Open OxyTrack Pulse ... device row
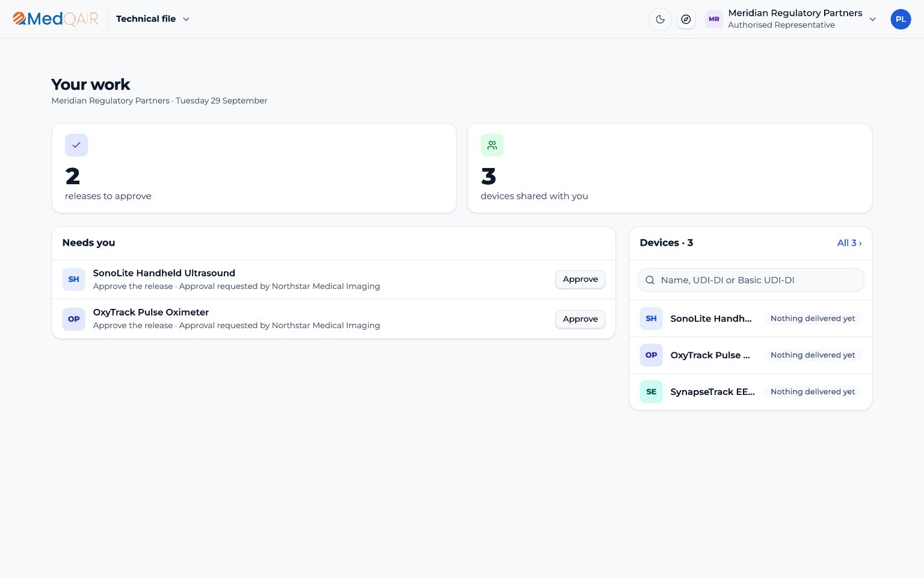924x578 pixels. 751,355
